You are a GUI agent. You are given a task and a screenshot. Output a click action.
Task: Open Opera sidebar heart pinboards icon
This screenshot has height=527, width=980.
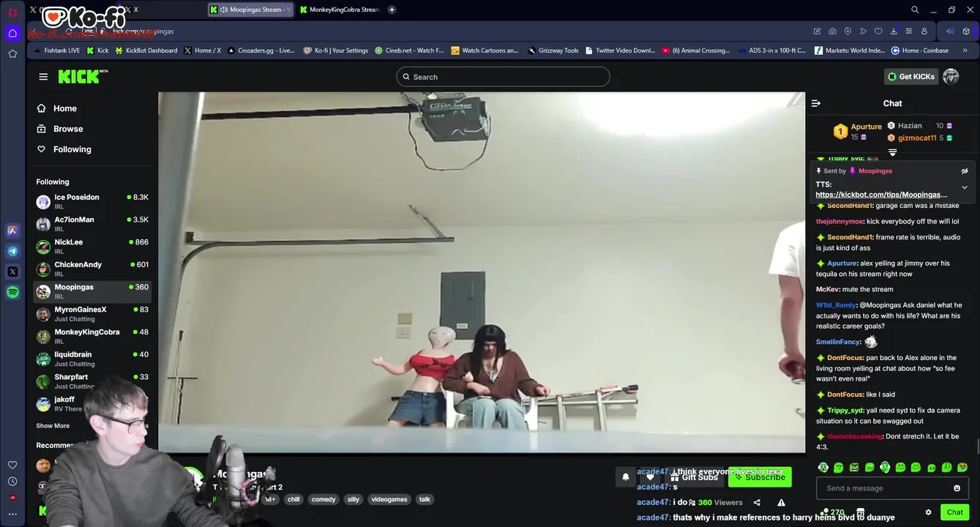[12, 465]
